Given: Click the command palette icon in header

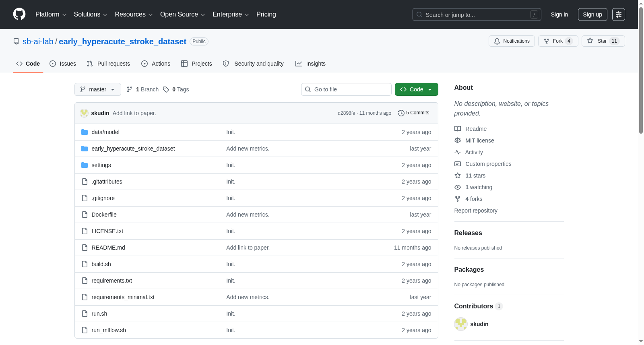Looking at the screenshot, I should (x=619, y=14).
